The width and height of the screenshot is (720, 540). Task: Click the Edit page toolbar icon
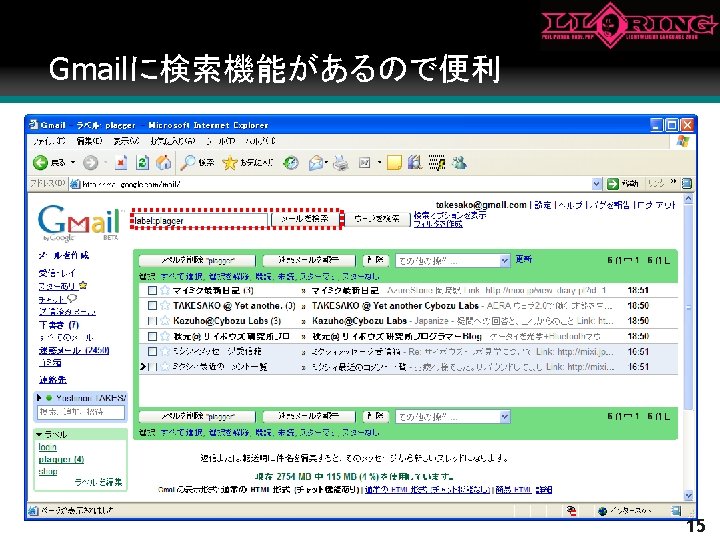[365, 163]
